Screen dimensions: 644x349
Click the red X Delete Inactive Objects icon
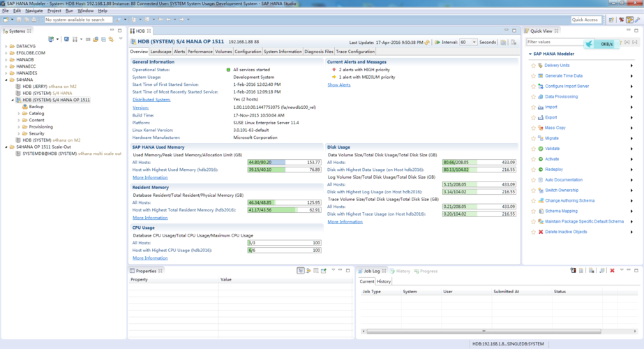[x=541, y=232]
